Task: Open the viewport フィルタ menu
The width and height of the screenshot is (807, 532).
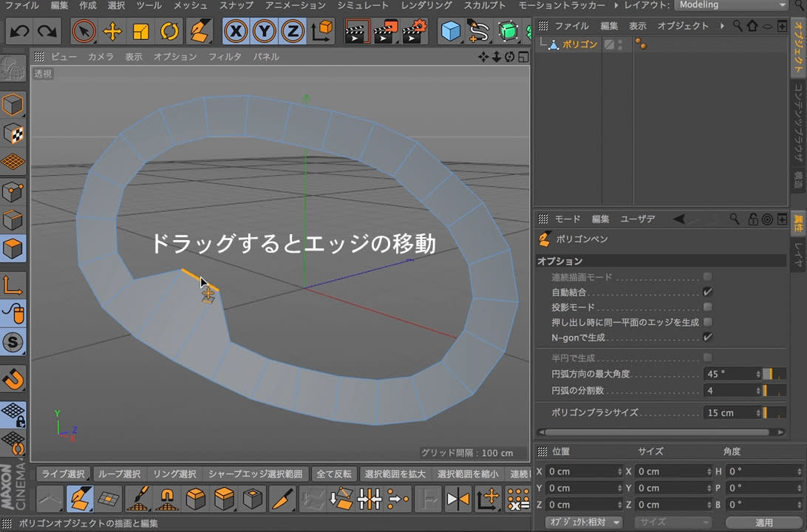Action: coord(225,57)
